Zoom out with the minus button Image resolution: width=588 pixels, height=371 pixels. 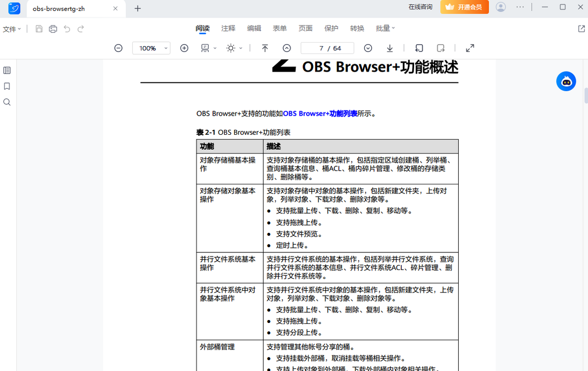(x=118, y=48)
